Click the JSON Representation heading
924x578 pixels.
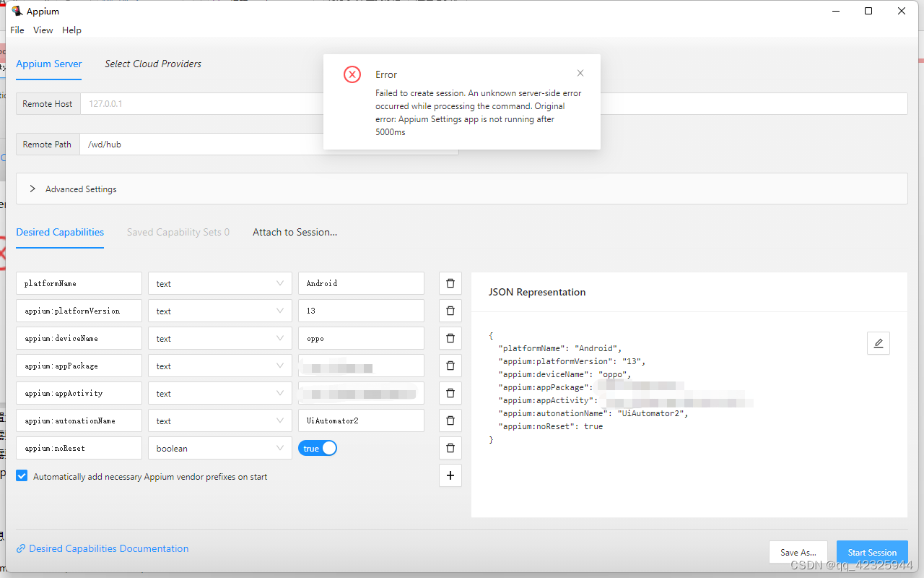click(x=537, y=292)
